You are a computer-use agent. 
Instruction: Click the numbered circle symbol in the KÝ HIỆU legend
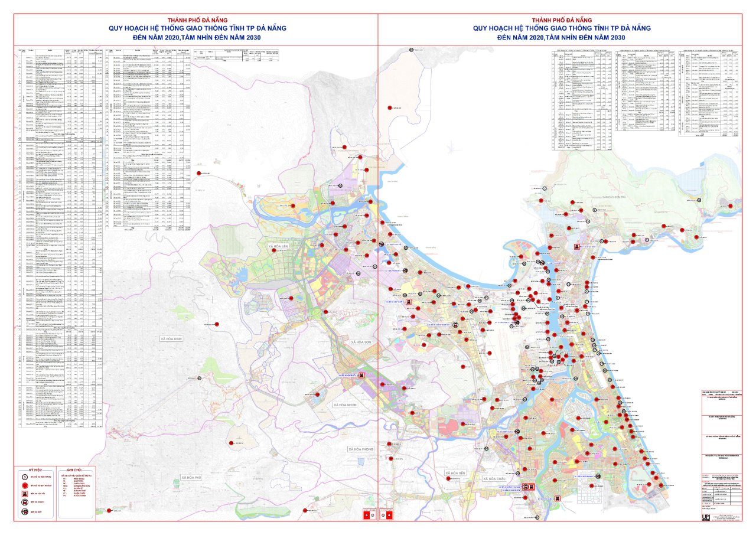coord(25,477)
